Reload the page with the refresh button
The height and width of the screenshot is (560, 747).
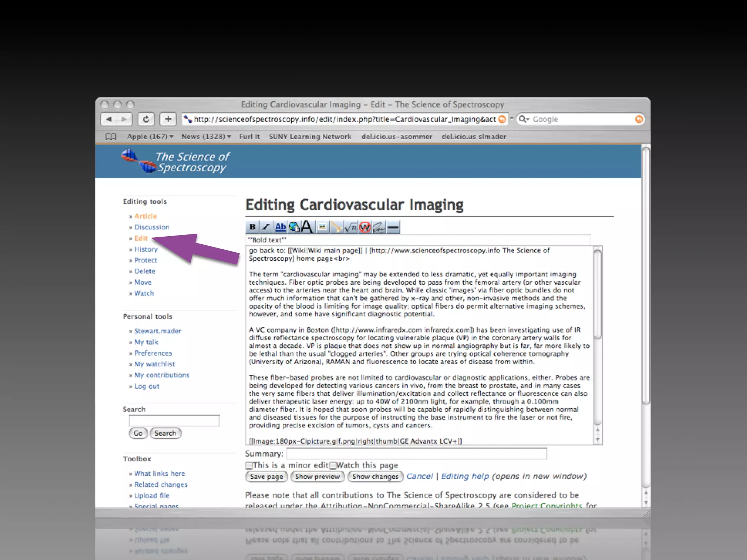(x=146, y=119)
